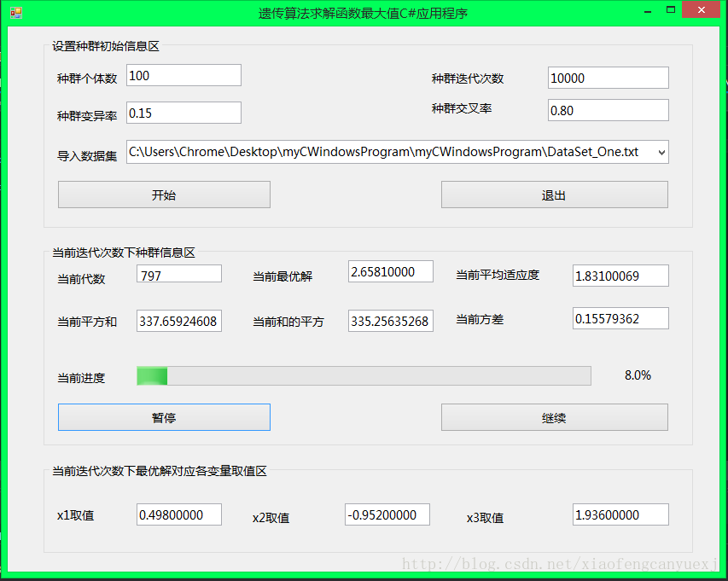728x581 pixels.
Task: Click the 暂停 pause button
Action: [164, 417]
